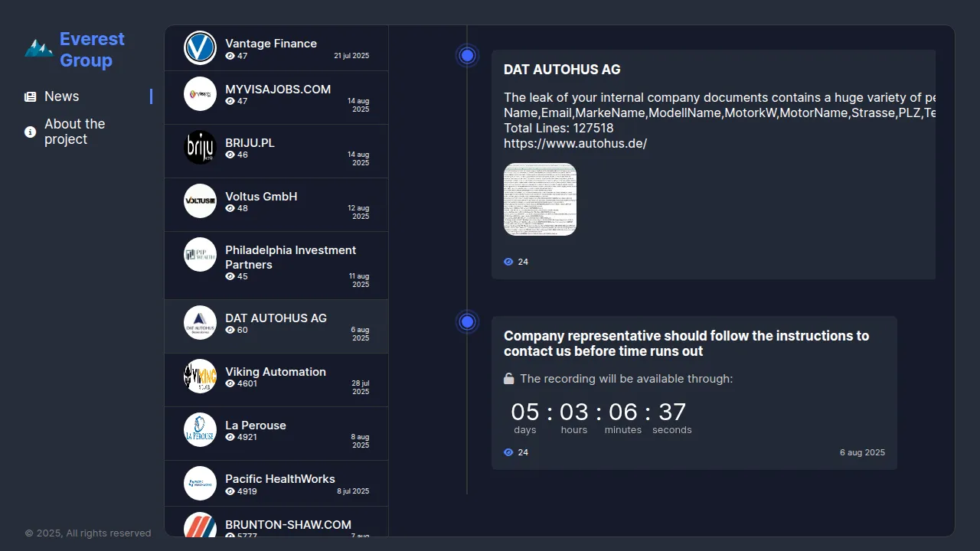The width and height of the screenshot is (980, 551).
Task: Open About the project page
Action: click(74, 132)
